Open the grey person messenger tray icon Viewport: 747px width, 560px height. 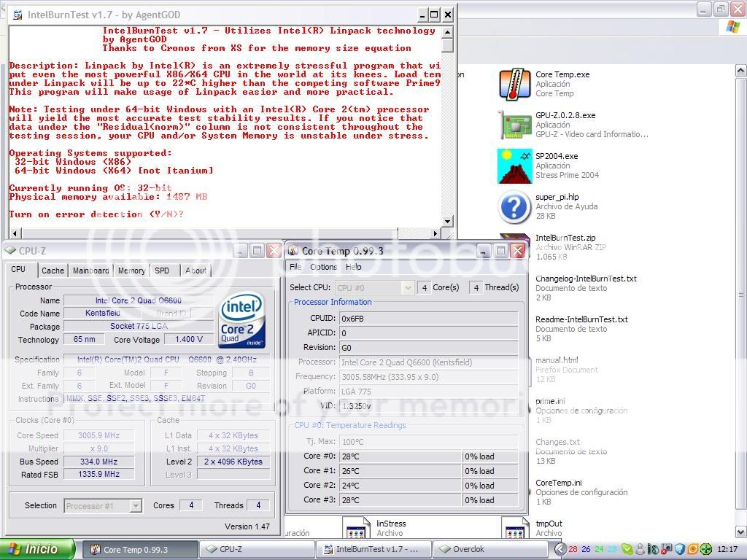640,549
